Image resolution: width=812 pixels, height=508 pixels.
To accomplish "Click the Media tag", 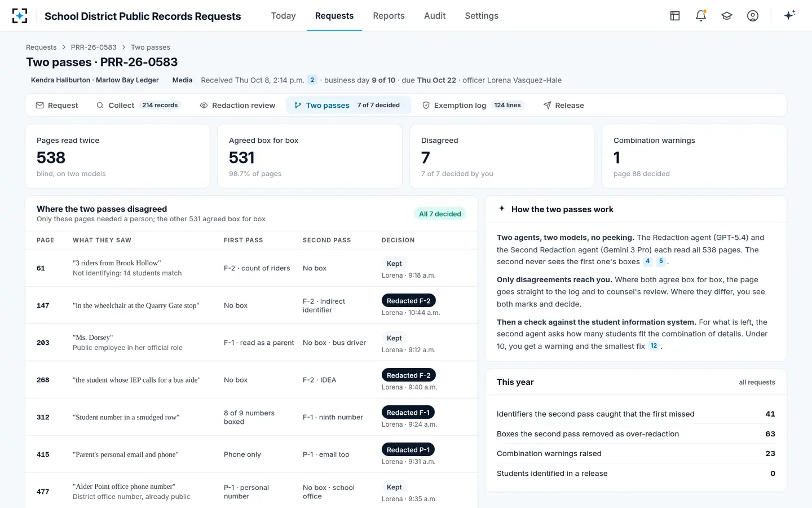I will (x=182, y=80).
